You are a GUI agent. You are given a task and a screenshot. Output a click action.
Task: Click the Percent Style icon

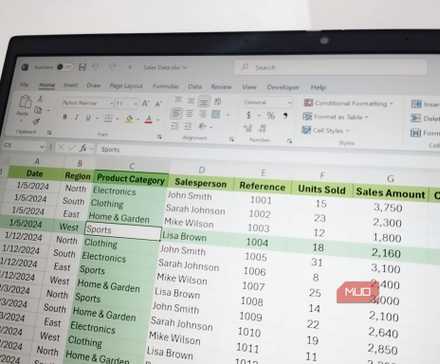click(271, 116)
